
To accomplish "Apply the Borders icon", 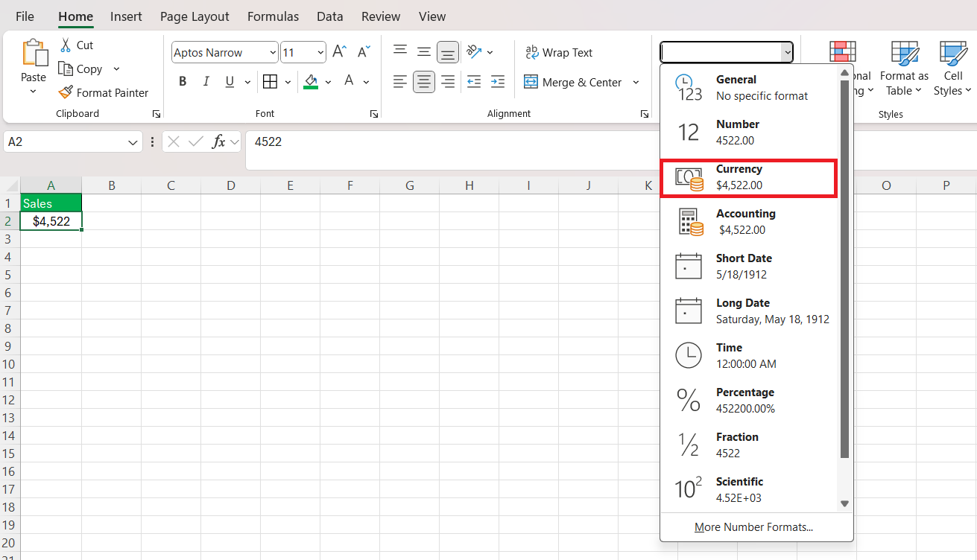I will (270, 82).
